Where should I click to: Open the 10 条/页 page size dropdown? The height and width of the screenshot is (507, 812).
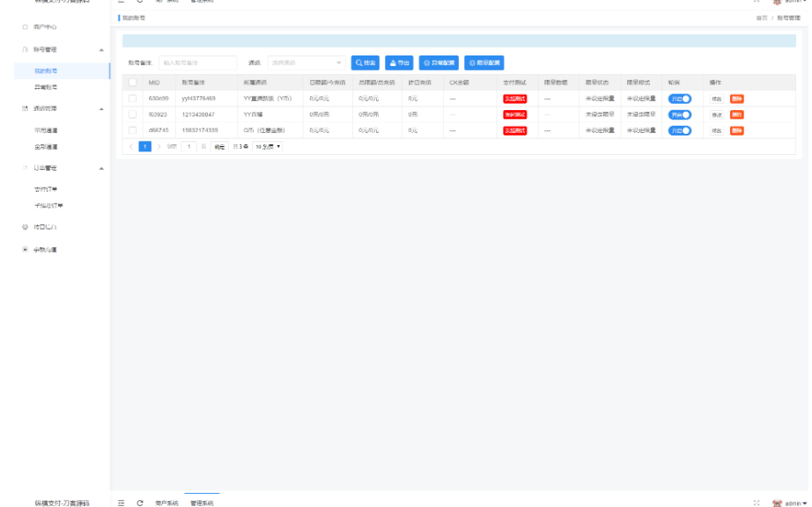pyautogui.click(x=268, y=146)
